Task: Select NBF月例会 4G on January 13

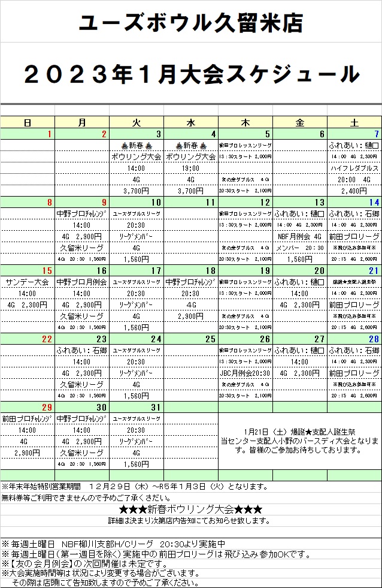Action: 299,237
